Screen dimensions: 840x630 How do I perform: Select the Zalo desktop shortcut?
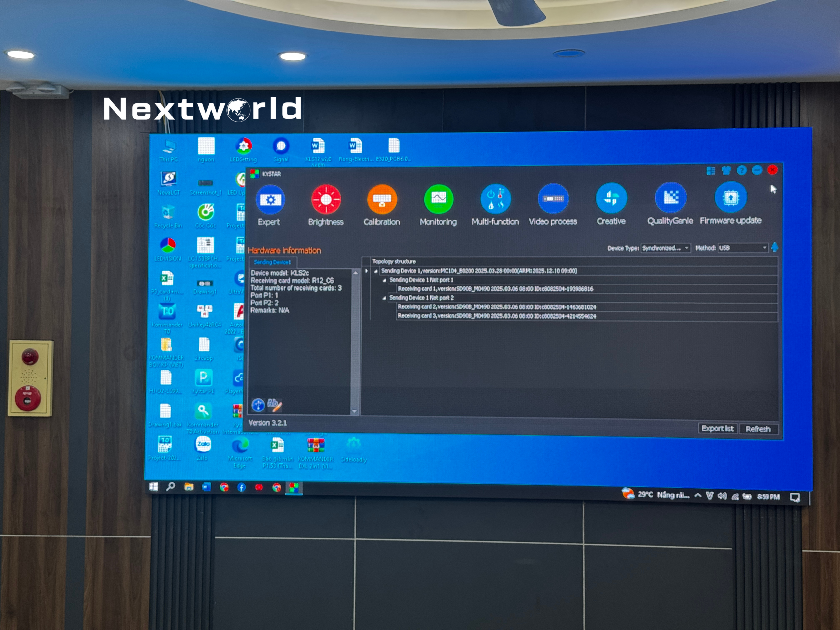pyautogui.click(x=203, y=449)
